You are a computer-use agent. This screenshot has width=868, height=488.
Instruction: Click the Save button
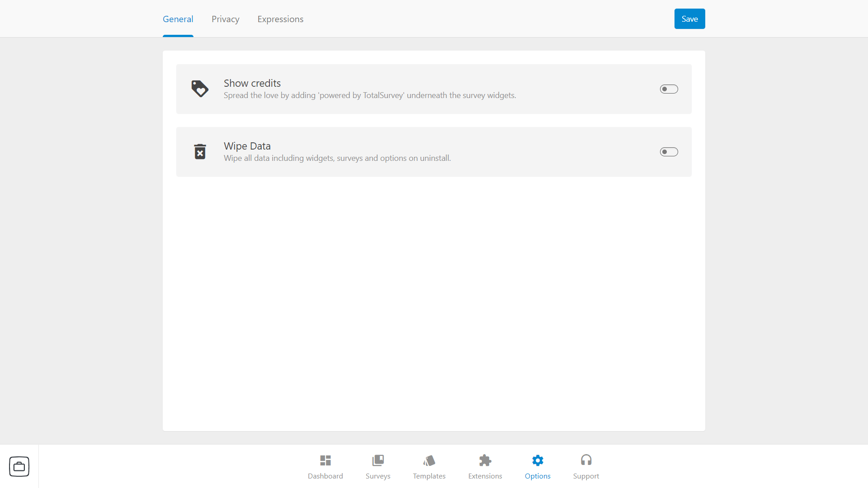click(690, 19)
